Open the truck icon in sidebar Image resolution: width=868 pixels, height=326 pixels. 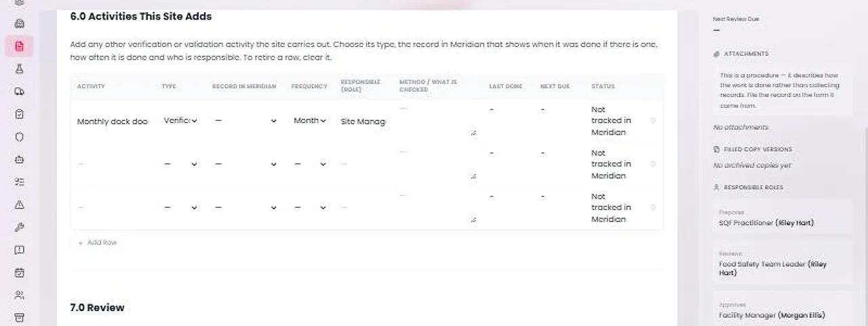pyautogui.click(x=19, y=92)
